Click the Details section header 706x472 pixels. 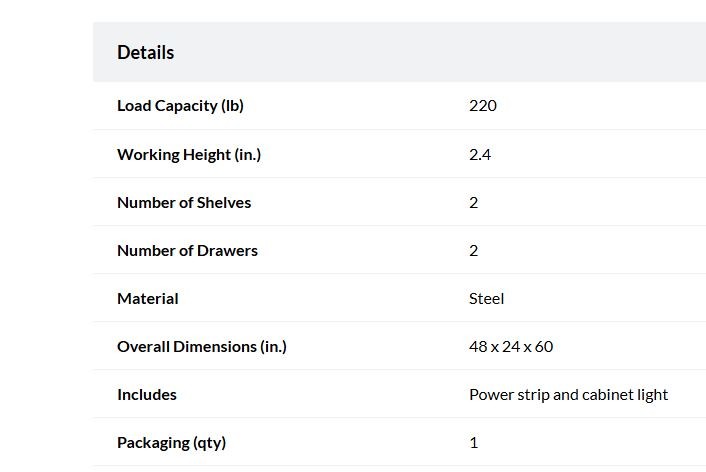(145, 52)
